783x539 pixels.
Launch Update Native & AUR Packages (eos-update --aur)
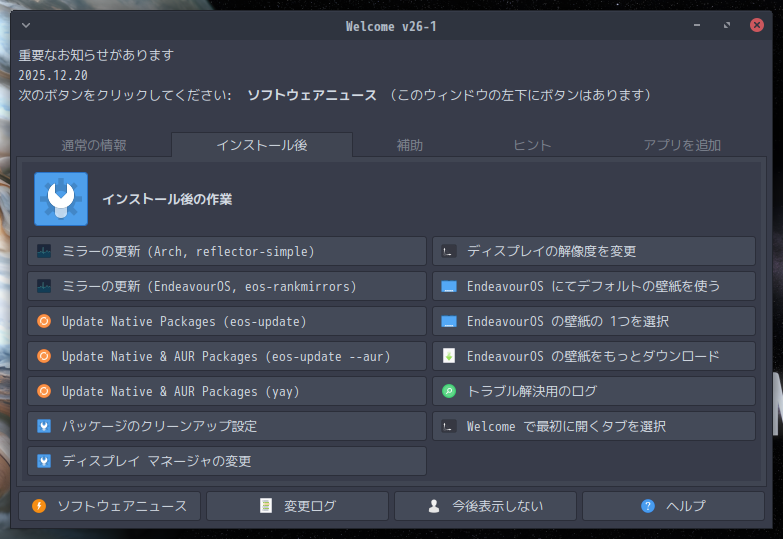227,356
